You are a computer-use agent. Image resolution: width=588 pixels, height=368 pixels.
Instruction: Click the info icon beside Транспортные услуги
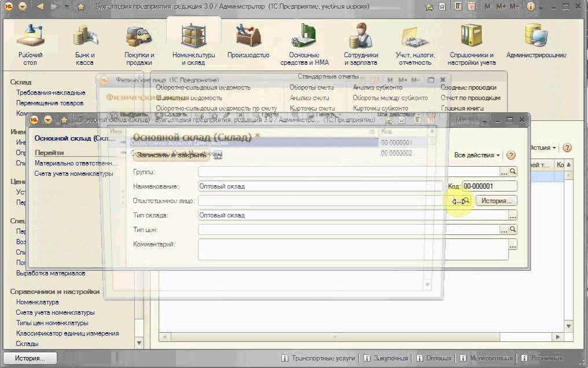(285, 358)
